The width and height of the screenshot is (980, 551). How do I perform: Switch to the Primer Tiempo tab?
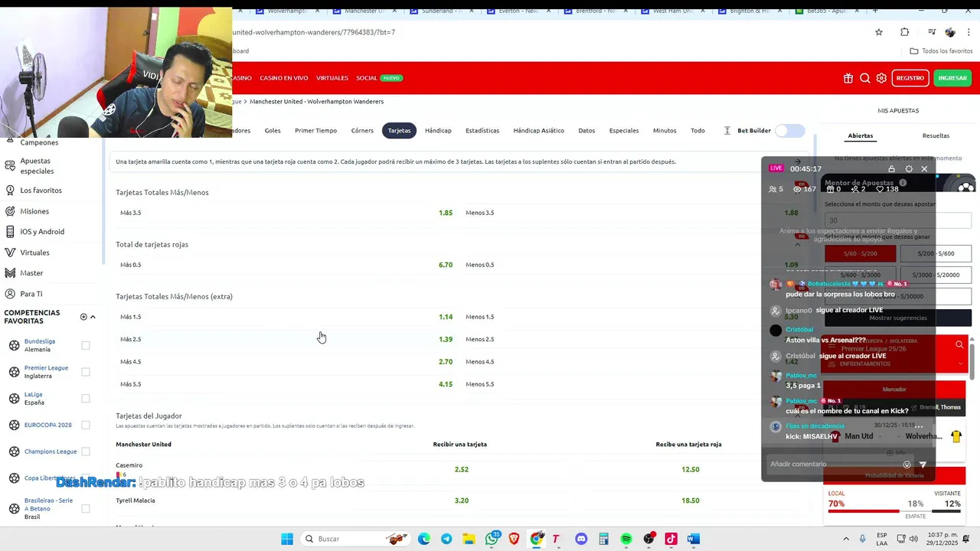pos(315,131)
